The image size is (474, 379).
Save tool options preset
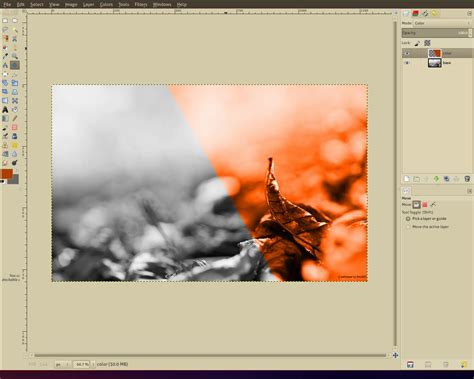410,364
